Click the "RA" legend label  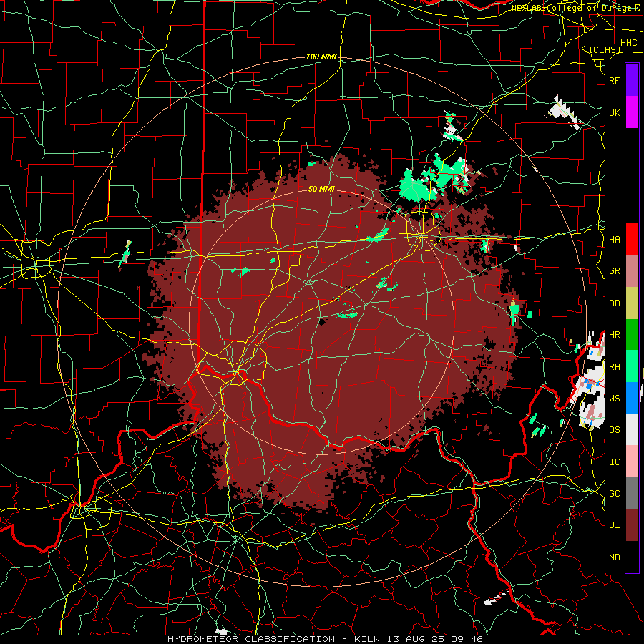tap(614, 367)
